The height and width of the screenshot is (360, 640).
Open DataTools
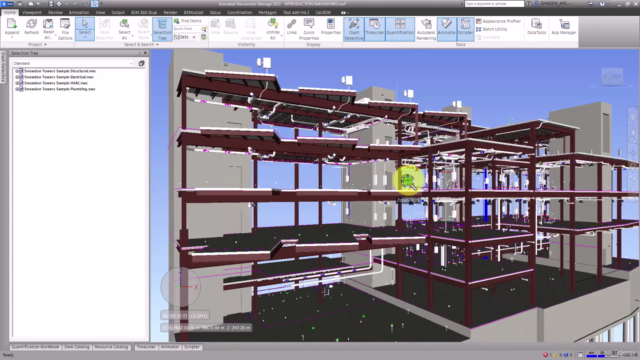536,27
